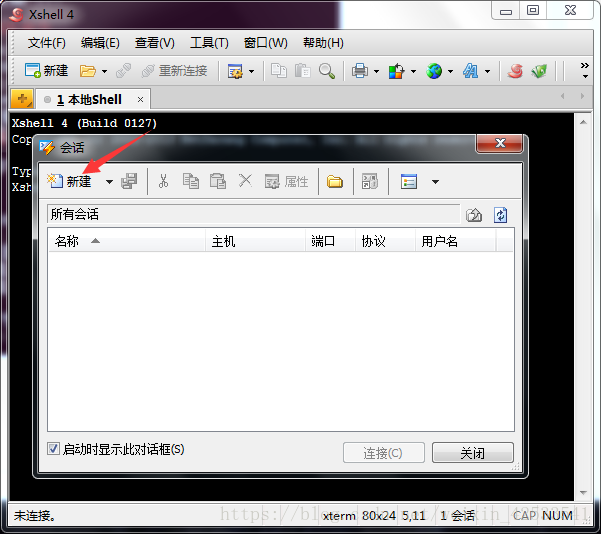Expand the New (新建) dropdown in Sessions dialog
The height and width of the screenshot is (534, 601).
pyautogui.click(x=109, y=182)
